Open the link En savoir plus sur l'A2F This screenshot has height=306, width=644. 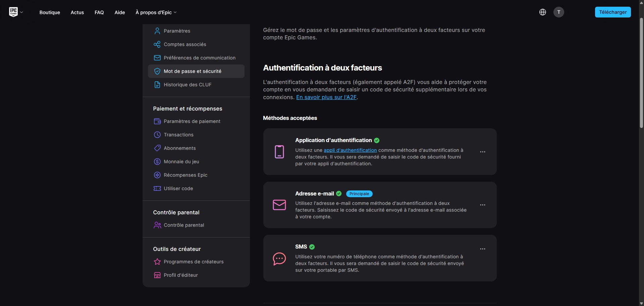[x=326, y=97]
